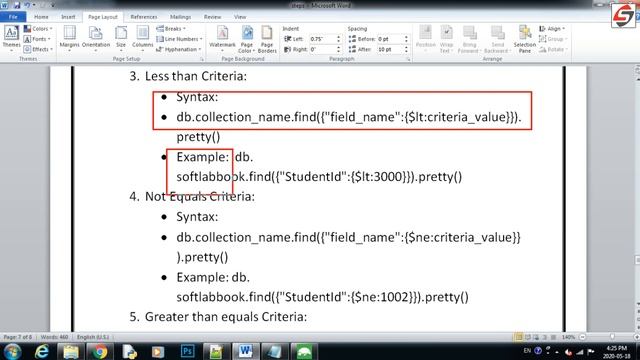Open the theme Colors dropdown
The height and width of the screenshot is (360, 640).
(x=38, y=29)
